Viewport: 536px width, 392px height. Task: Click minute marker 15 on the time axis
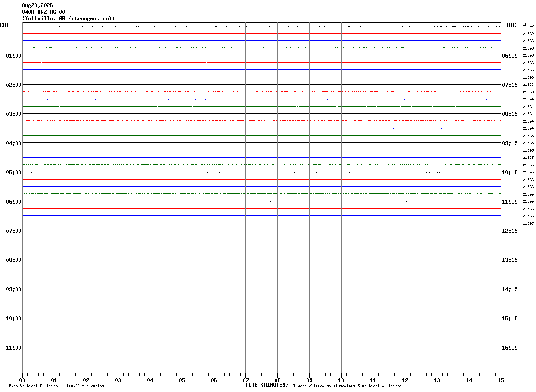tap(501, 380)
